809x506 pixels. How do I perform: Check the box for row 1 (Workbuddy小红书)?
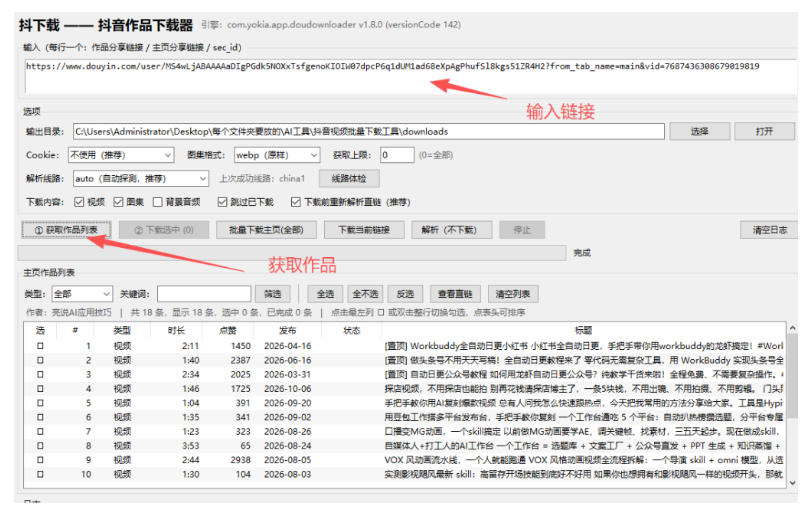pyautogui.click(x=40, y=346)
